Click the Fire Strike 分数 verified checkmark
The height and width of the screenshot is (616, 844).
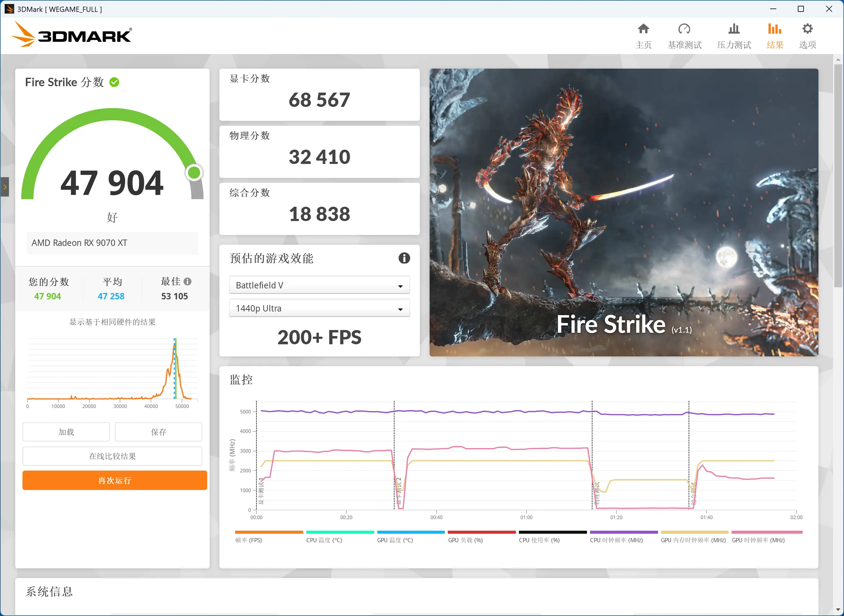click(x=115, y=82)
